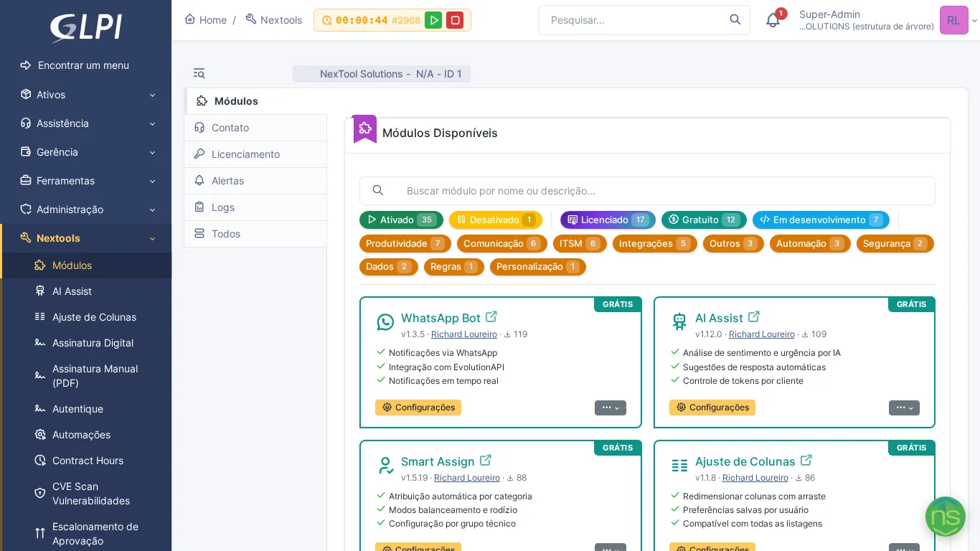This screenshot has height=551, width=980.
Task: Open Ajuste de Colunas external link icon
Action: coord(806,460)
